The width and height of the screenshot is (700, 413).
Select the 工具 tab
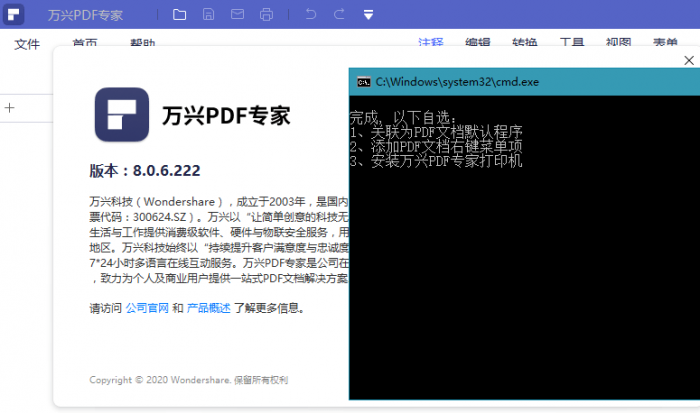coord(571,43)
